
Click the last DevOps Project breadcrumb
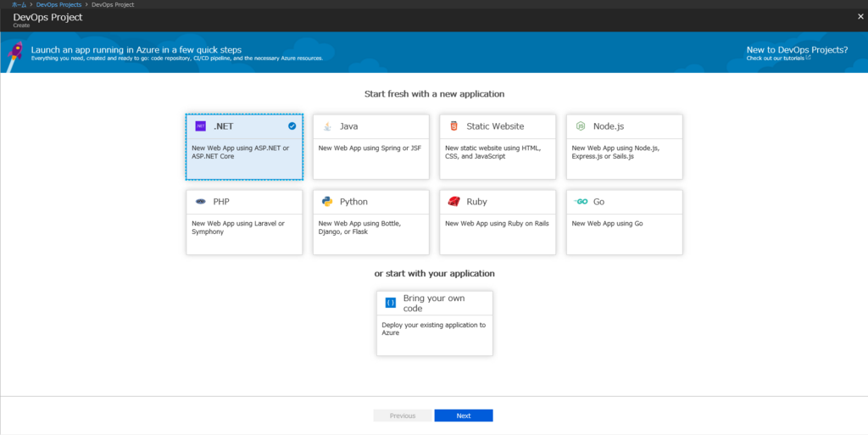point(113,4)
